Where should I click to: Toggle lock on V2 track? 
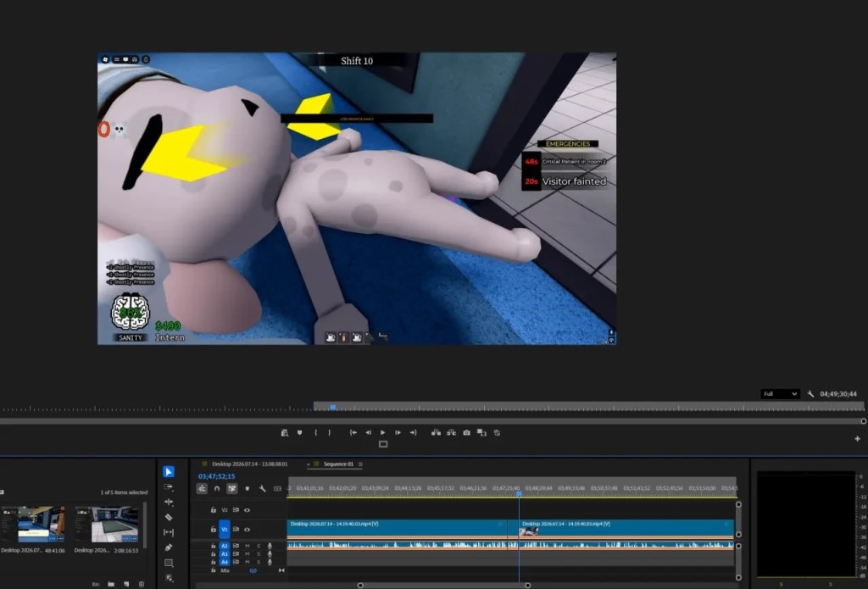(213, 510)
